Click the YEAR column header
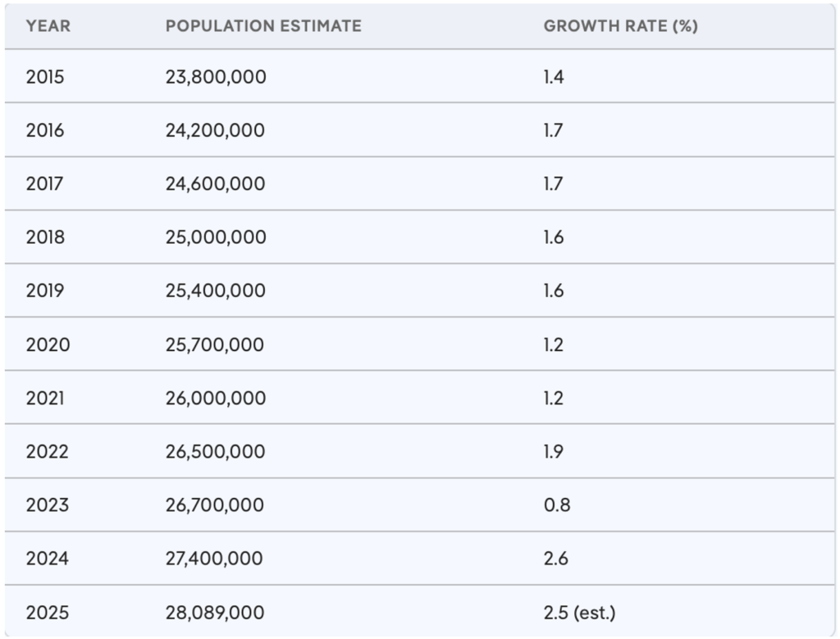 (x=48, y=25)
